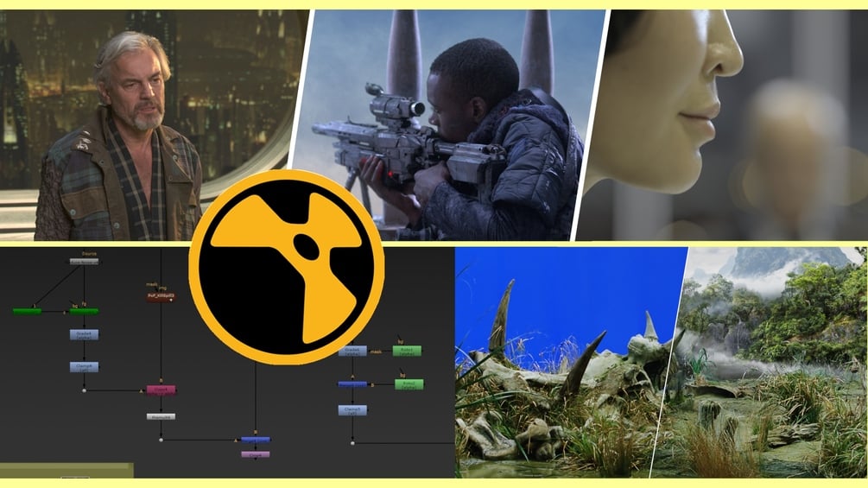Image resolution: width=868 pixels, height=488 pixels.
Task: Select the green node with bg and fg inputs
Action: pyautogui.click(x=84, y=312)
